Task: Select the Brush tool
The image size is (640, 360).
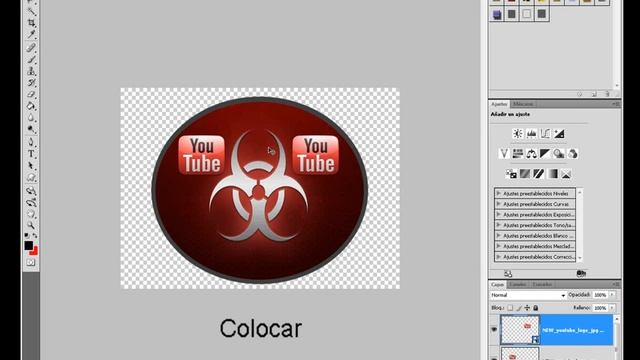Action: tap(31, 60)
